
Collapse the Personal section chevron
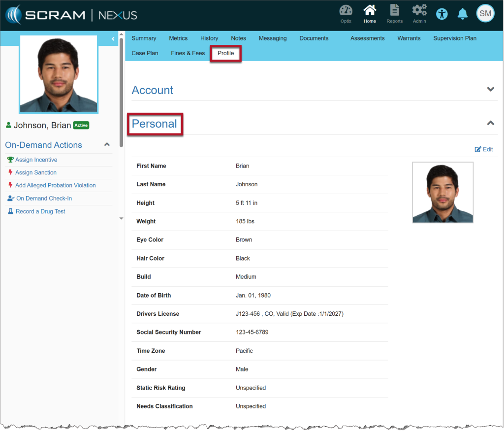pyautogui.click(x=490, y=123)
